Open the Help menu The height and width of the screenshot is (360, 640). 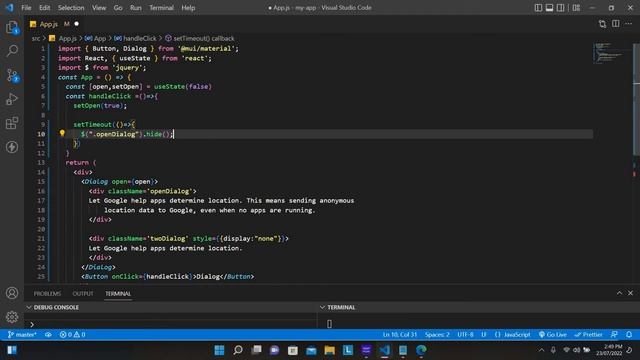pyautogui.click(x=188, y=8)
